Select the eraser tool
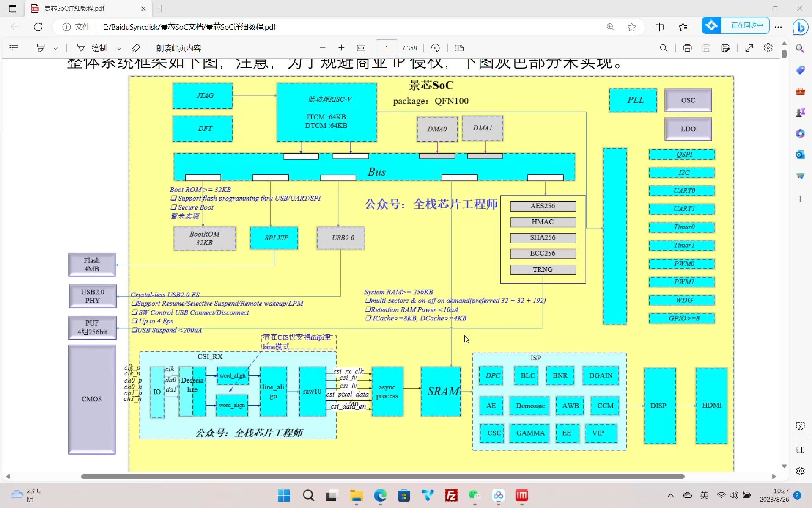The width and height of the screenshot is (812, 508). pyautogui.click(x=136, y=48)
